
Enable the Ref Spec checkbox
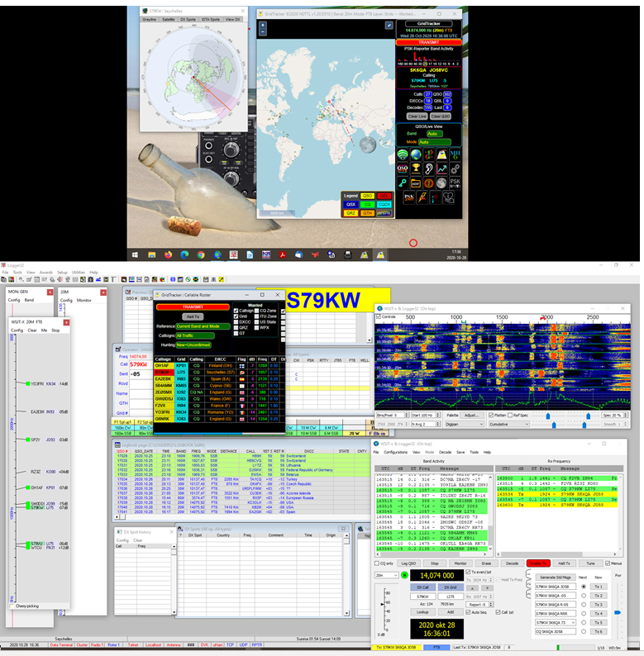[x=510, y=415]
